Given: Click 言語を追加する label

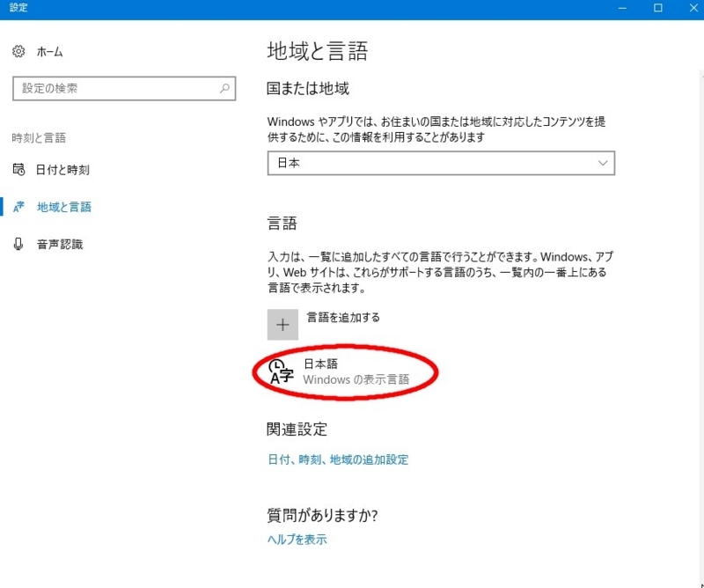Looking at the screenshot, I should click(x=343, y=318).
